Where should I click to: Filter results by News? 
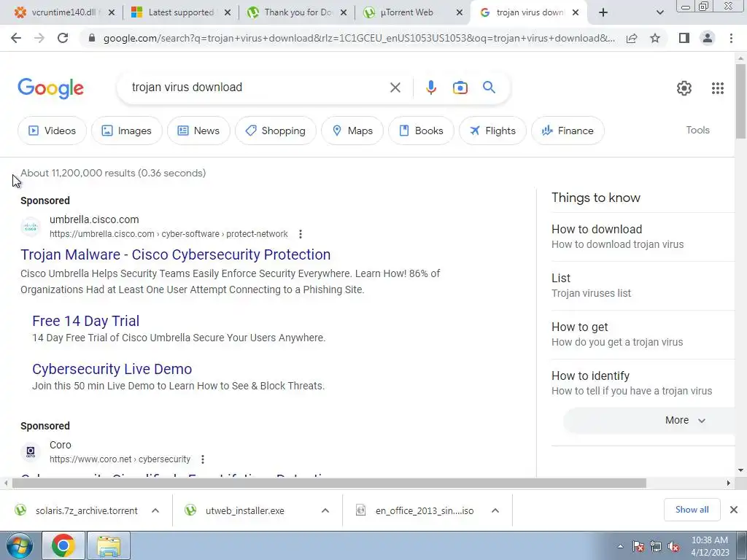point(198,131)
